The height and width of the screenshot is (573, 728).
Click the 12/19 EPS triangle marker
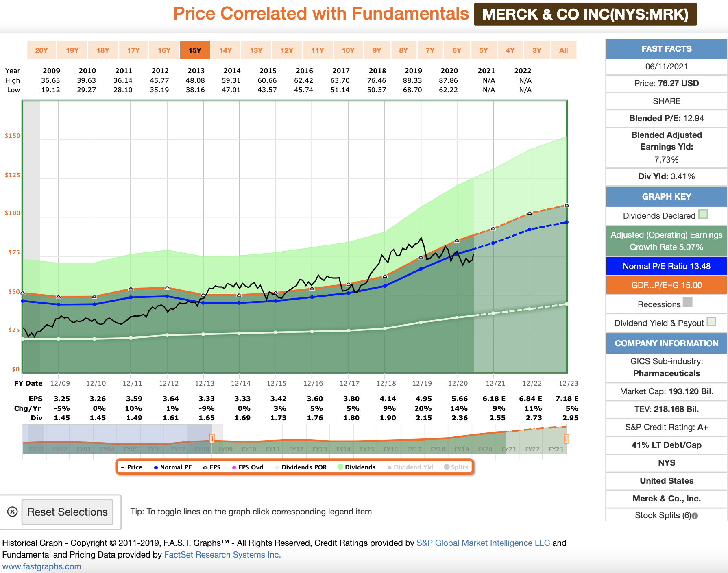[x=421, y=258]
